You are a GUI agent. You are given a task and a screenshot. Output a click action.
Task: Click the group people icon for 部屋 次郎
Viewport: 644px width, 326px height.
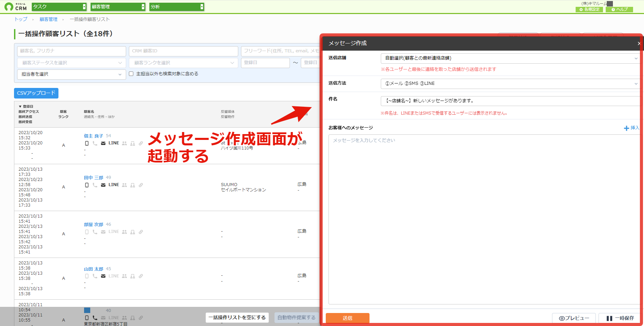(124, 232)
